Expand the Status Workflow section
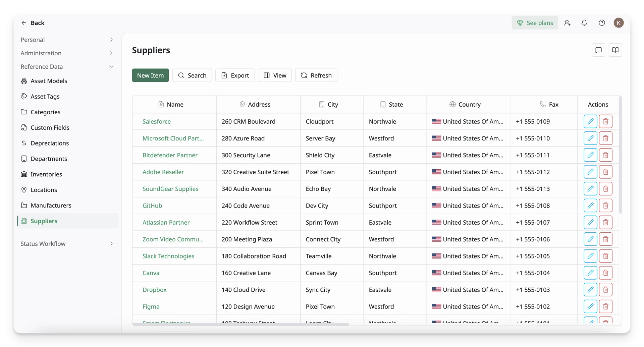The height and width of the screenshot is (347, 644). [67, 244]
